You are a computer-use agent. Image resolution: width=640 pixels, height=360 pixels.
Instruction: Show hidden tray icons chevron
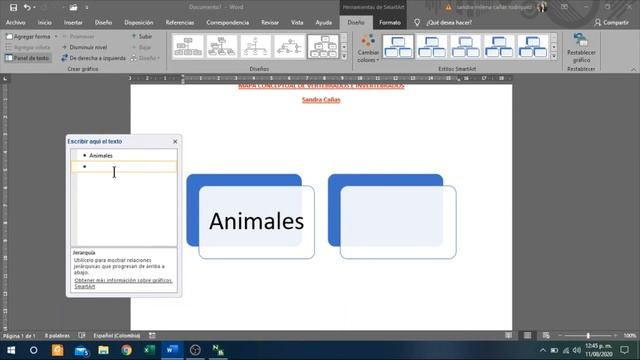tap(543, 350)
